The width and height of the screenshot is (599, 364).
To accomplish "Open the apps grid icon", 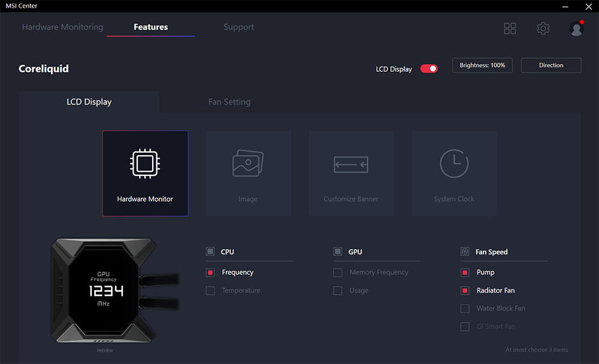I will [510, 28].
